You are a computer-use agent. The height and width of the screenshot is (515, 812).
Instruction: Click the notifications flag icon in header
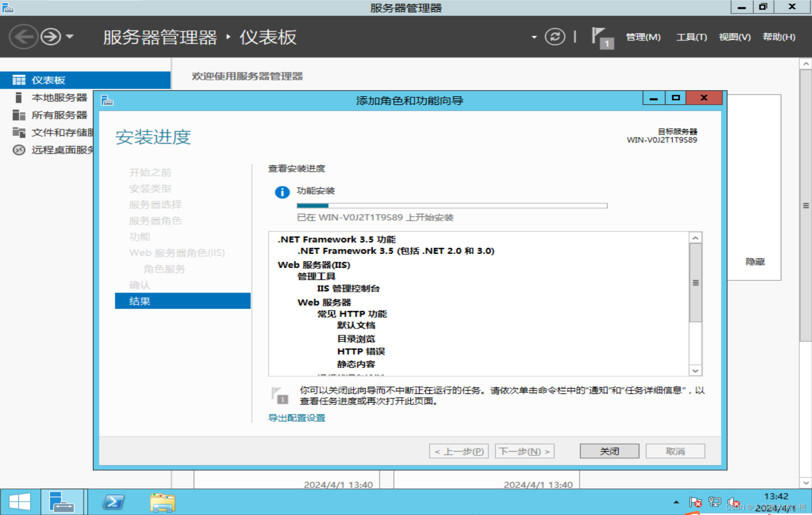601,37
